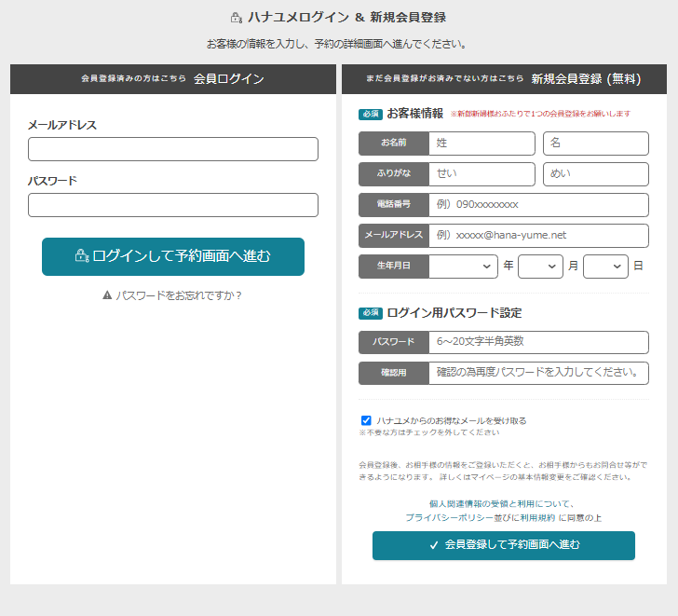Open the birth day dropdown
The image size is (678, 616).
tap(605, 266)
